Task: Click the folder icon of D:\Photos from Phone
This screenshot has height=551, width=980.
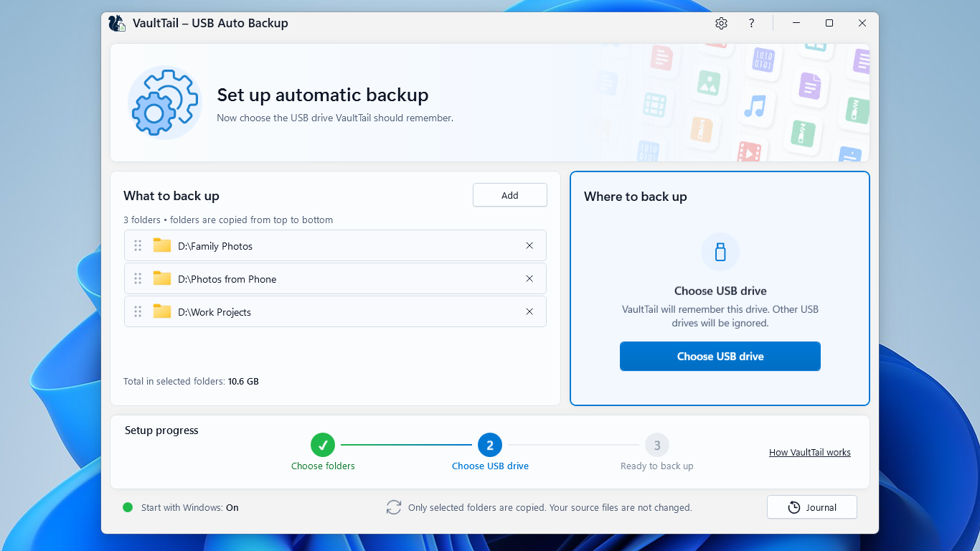Action: pos(162,278)
